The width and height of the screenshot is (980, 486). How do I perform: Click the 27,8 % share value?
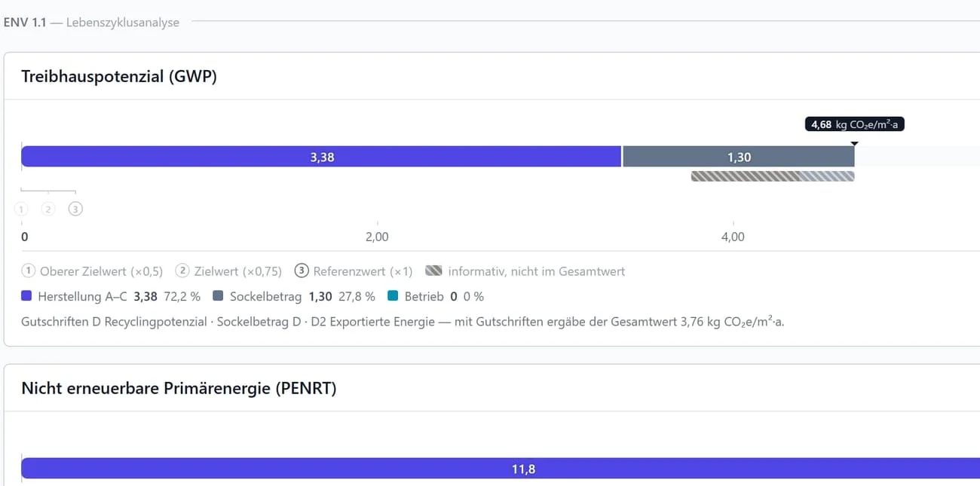357,296
